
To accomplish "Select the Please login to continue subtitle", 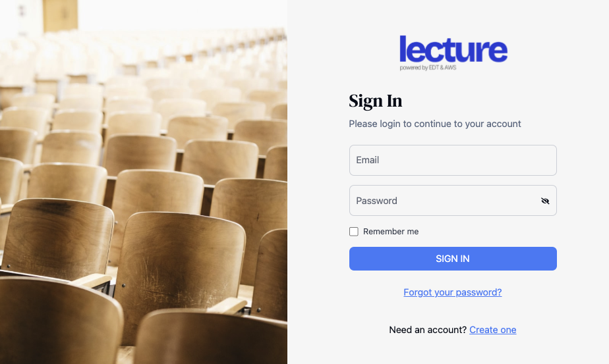I will click(x=434, y=124).
